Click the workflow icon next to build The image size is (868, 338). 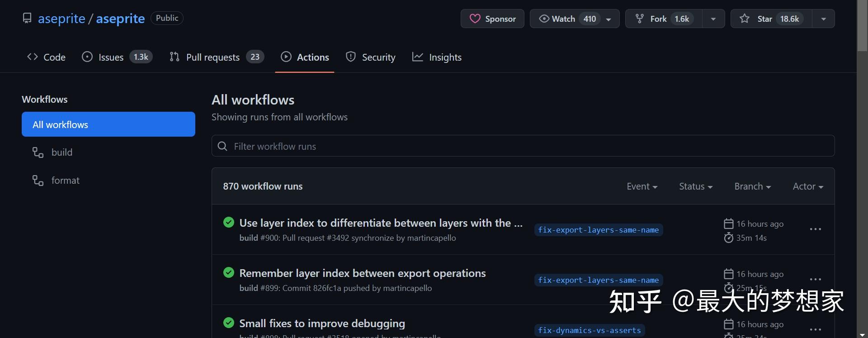click(x=38, y=152)
